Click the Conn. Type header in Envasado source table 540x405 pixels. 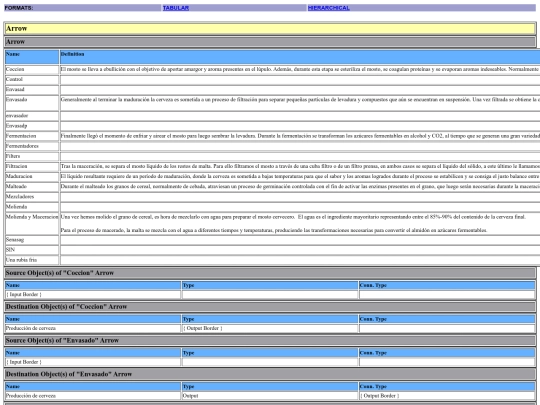(x=447, y=353)
